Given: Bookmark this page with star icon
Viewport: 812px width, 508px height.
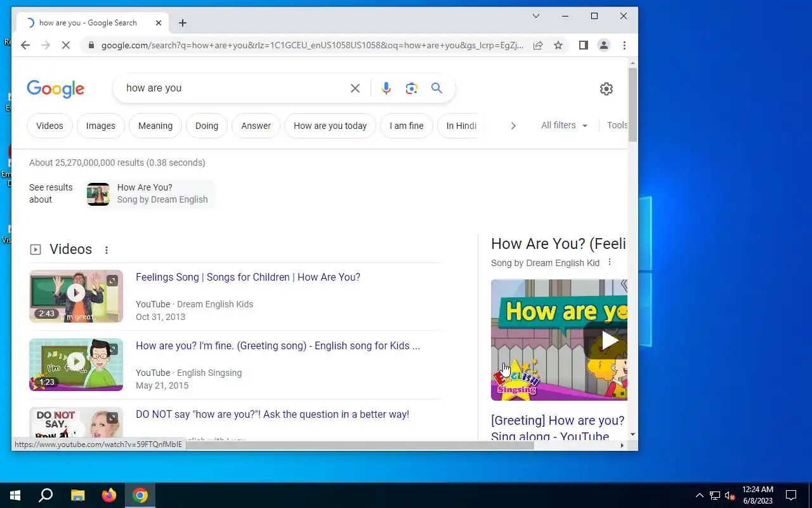Looking at the screenshot, I should [558, 45].
